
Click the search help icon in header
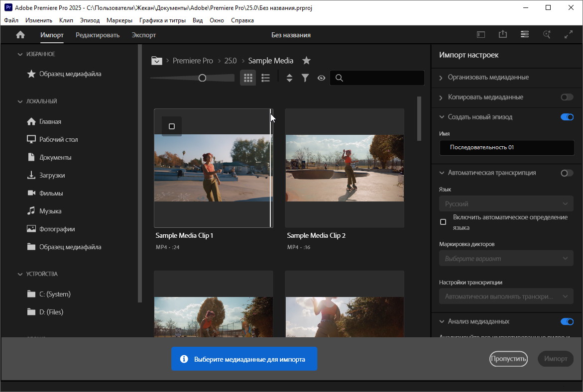coord(547,34)
